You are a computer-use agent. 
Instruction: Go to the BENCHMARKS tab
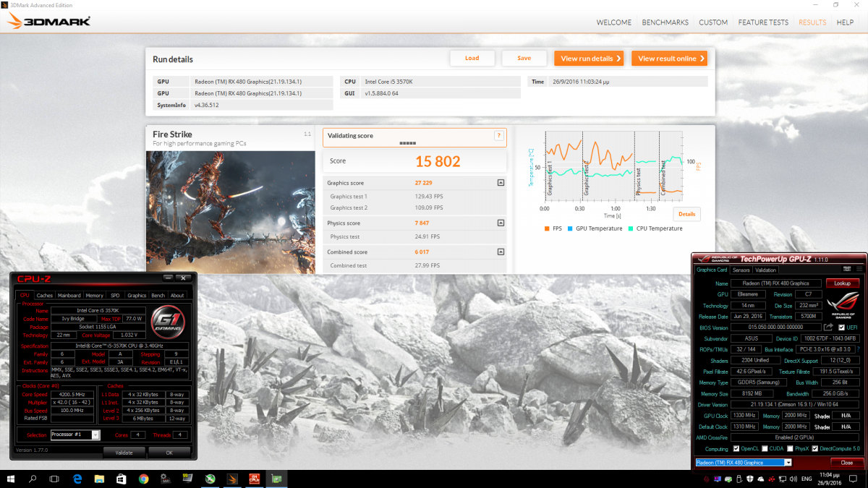(665, 22)
